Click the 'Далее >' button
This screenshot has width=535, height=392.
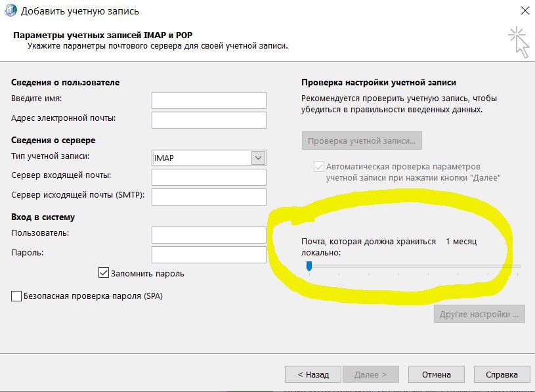click(x=371, y=374)
